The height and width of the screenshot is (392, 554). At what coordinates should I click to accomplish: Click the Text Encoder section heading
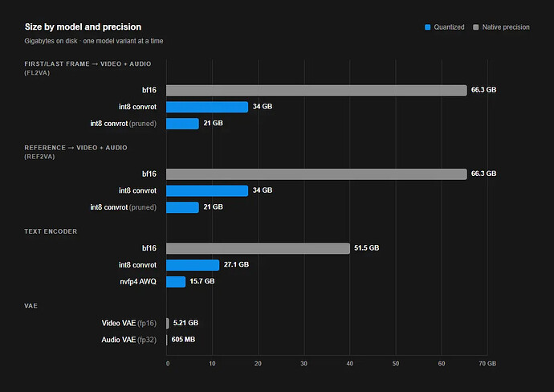coord(51,231)
